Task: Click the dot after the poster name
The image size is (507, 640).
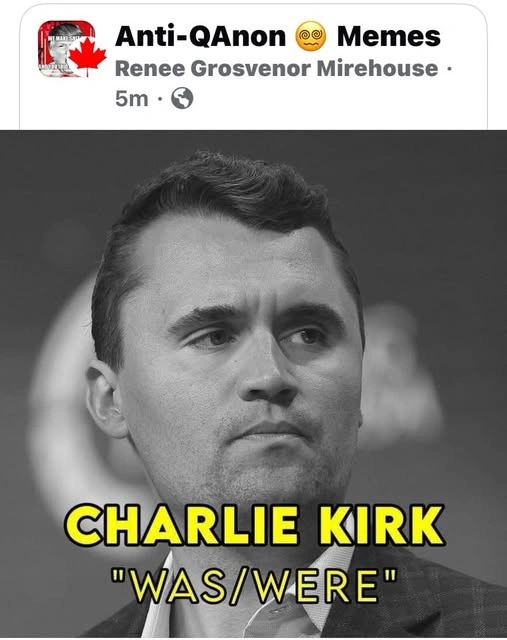Action: (x=449, y=69)
